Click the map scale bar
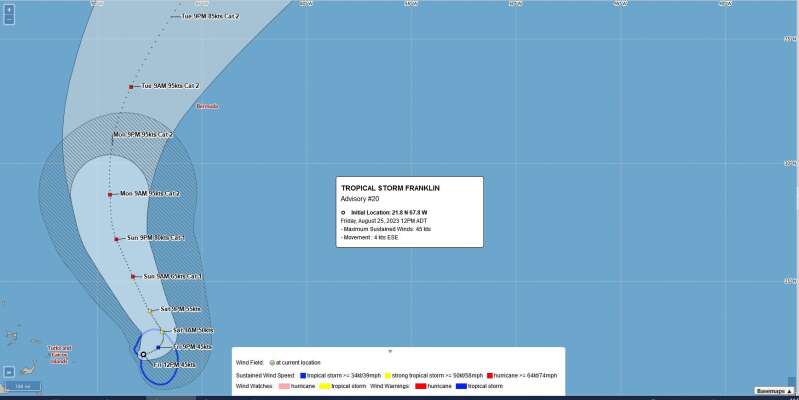Screen dimensions: 799x400 (x=22, y=387)
